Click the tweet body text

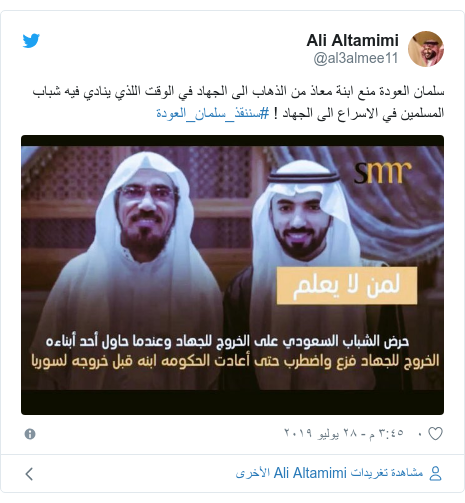pos(238,102)
